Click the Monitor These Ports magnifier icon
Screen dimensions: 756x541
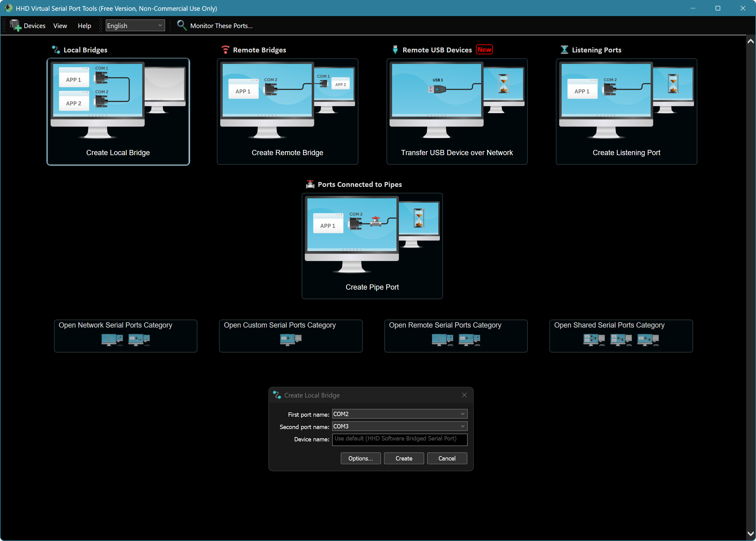(x=181, y=25)
